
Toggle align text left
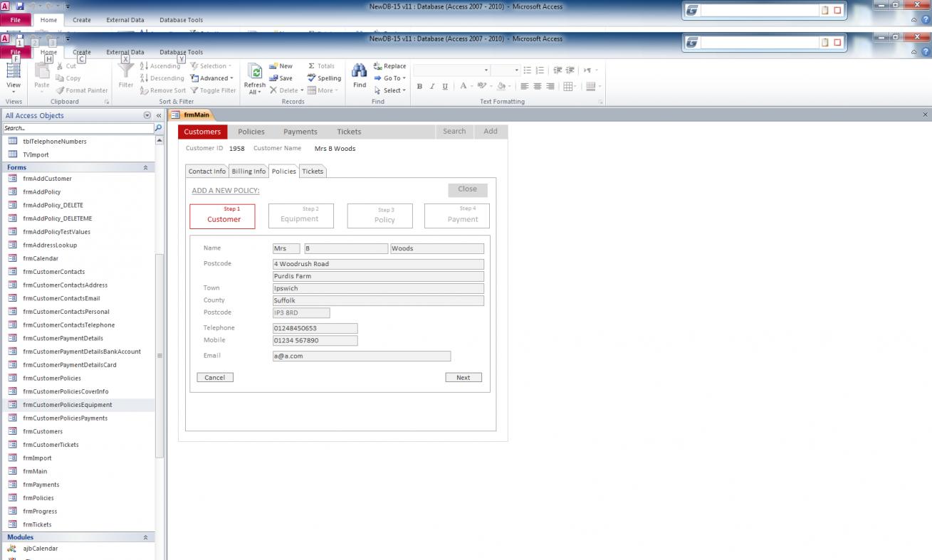coord(525,86)
